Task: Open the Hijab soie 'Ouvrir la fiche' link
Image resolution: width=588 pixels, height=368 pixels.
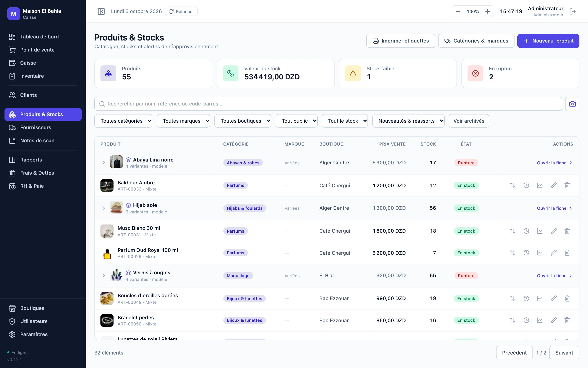Action: (x=555, y=208)
